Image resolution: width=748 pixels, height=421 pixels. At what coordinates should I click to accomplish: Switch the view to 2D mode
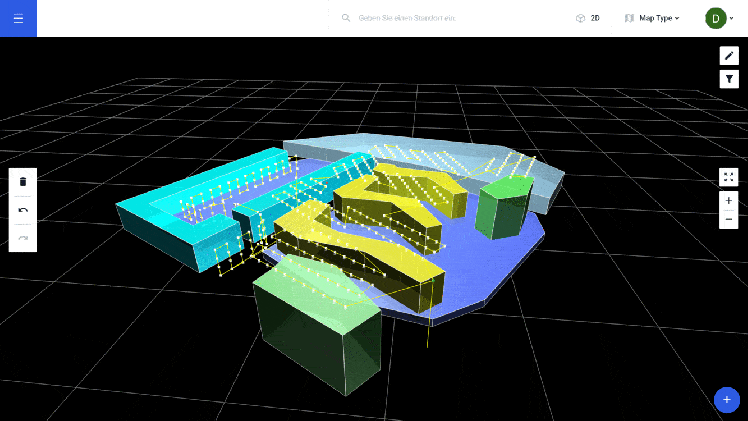pos(588,18)
